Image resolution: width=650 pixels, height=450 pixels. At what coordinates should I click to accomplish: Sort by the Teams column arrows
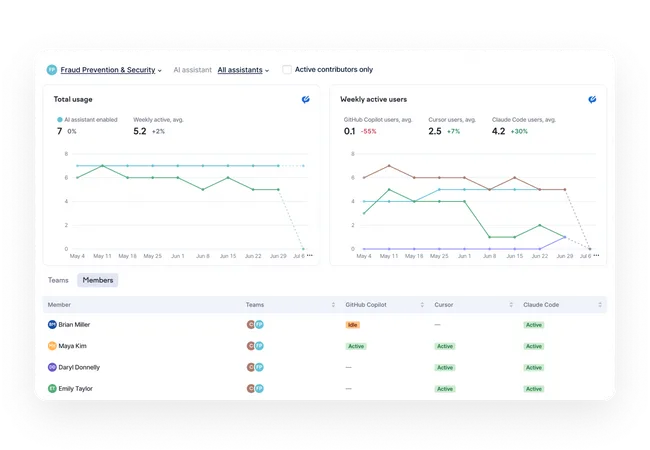(333, 305)
